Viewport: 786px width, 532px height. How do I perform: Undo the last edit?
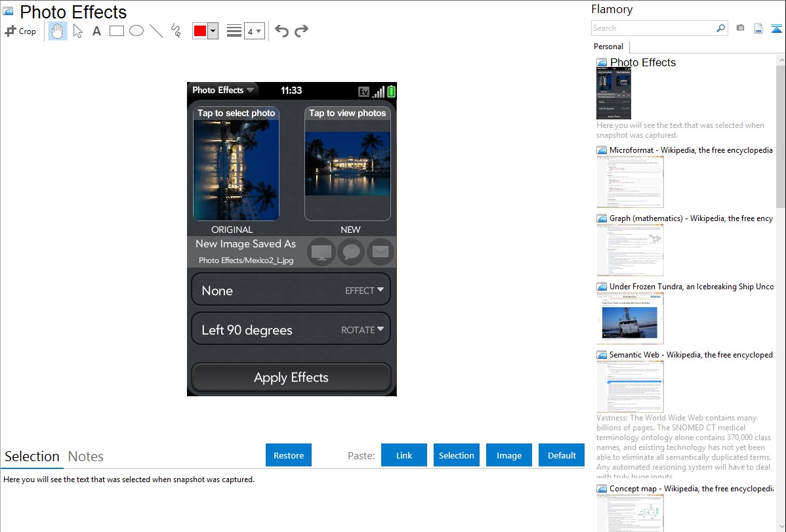pos(281,31)
